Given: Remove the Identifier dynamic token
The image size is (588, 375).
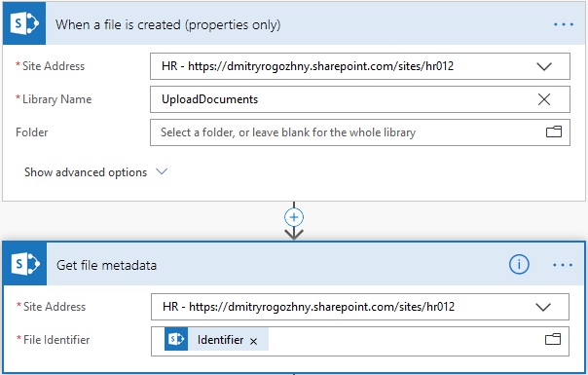Looking at the screenshot, I should [254, 341].
